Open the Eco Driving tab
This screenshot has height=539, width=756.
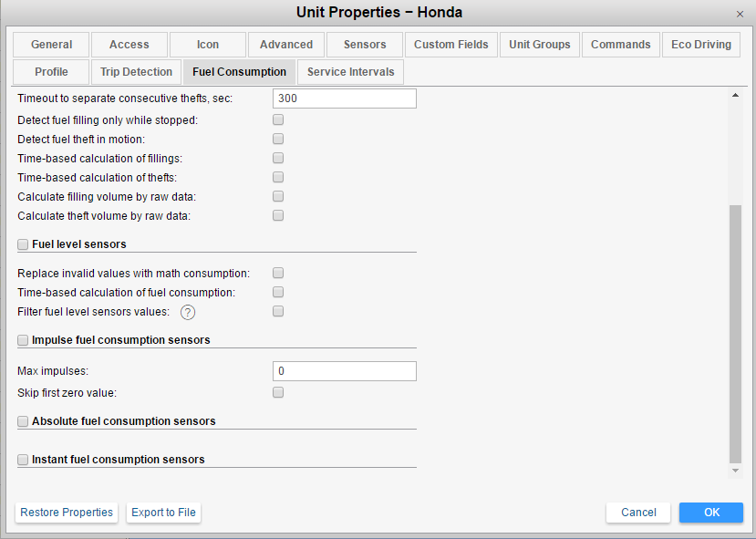(700, 45)
